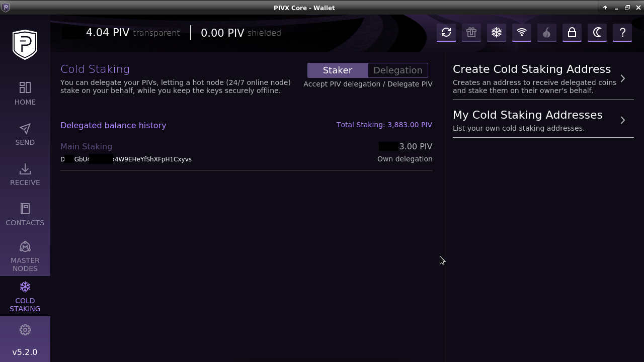The width and height of the screenshot is (644, 362).
Task: Expand Create Cold Staking Address with its chevron
Action: tap(622, 78)
